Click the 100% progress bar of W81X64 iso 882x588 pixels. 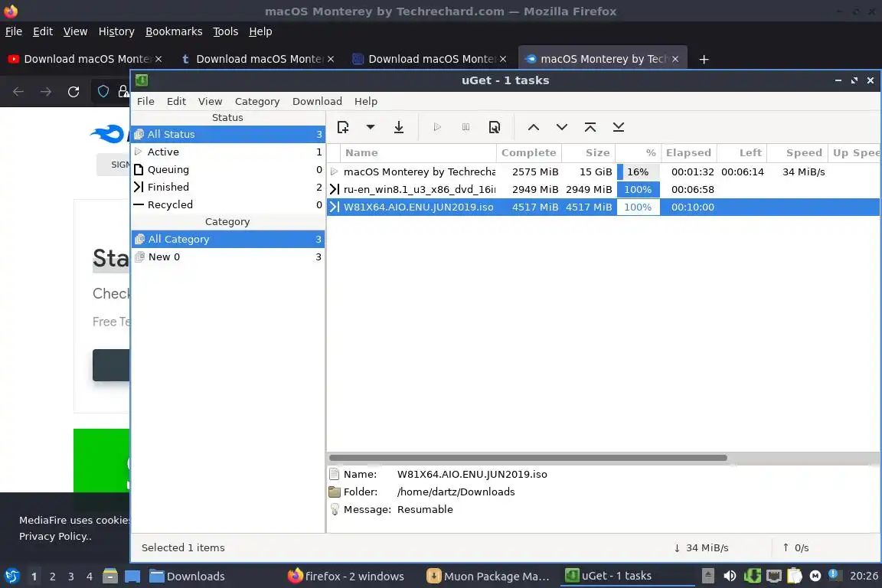coord(639,207)
